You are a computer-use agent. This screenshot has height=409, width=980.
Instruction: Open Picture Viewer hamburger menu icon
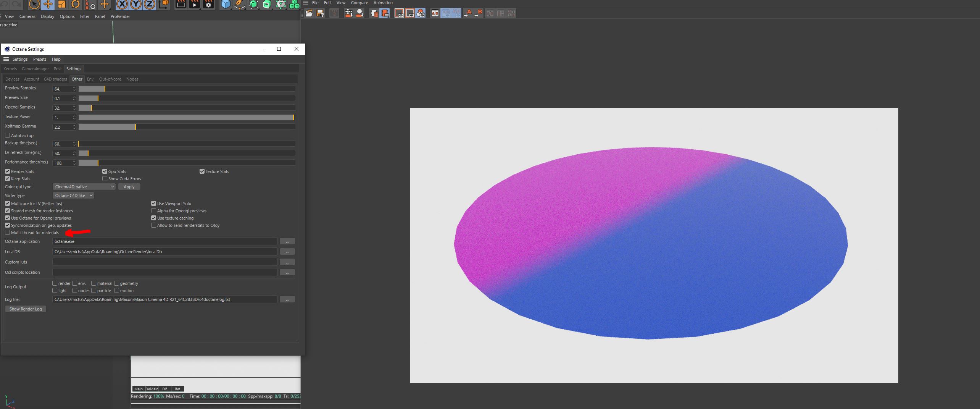click(306, 3)
